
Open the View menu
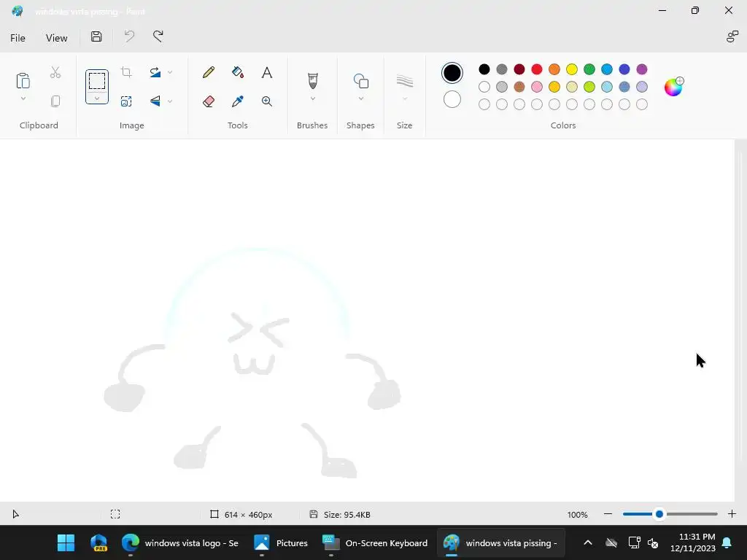point(57,38)
